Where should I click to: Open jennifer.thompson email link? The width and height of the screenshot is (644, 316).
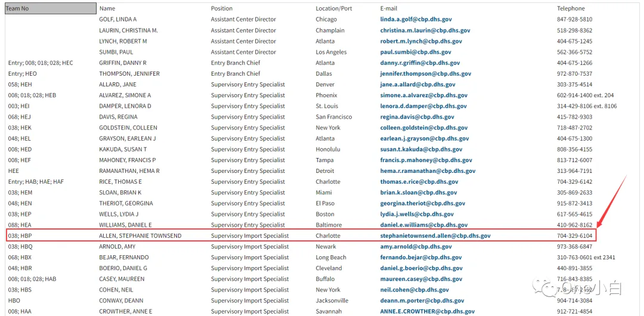tap(426, 73)
